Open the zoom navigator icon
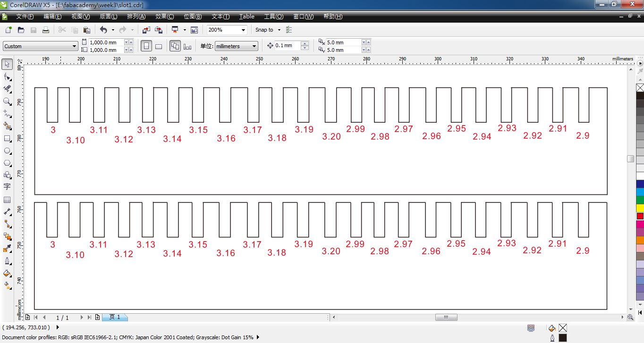 (x=630, y=318)
